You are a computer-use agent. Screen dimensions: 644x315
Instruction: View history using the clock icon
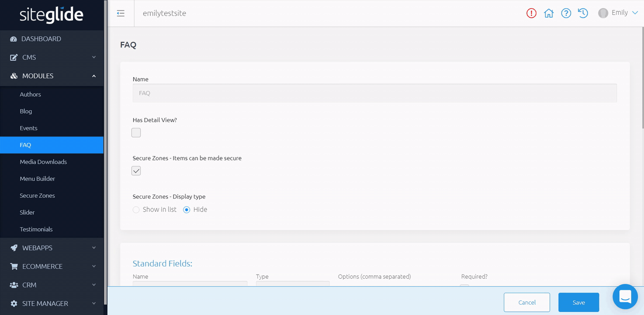click(583, 13)
